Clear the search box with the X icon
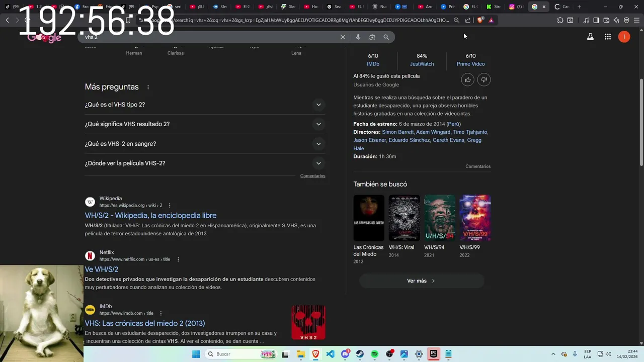The image size is (644, 362). 343,37
